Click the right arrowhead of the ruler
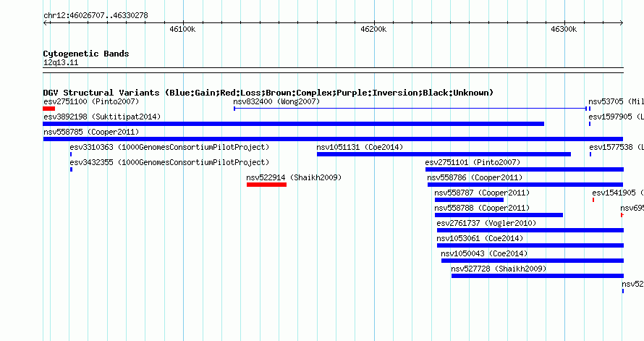The width and height of the screenshot is (644, 341). coord(622,22)
